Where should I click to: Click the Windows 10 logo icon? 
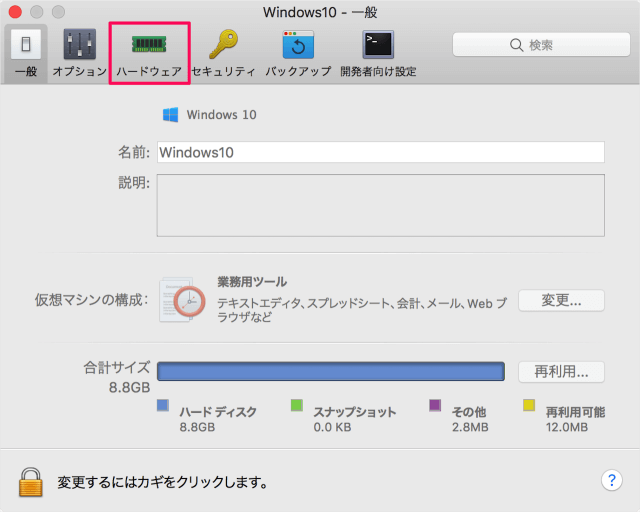pyautogui.click(x=170, y=115)
